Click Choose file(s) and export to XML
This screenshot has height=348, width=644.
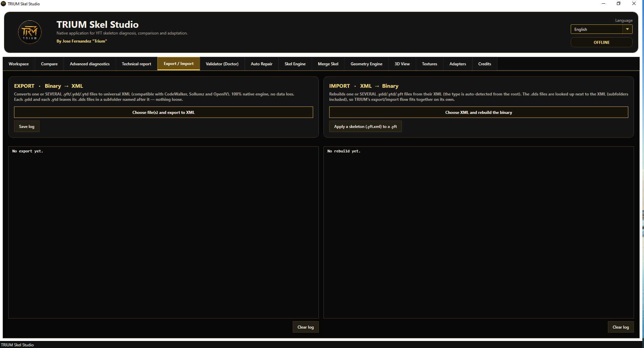[x=164, y=112]
